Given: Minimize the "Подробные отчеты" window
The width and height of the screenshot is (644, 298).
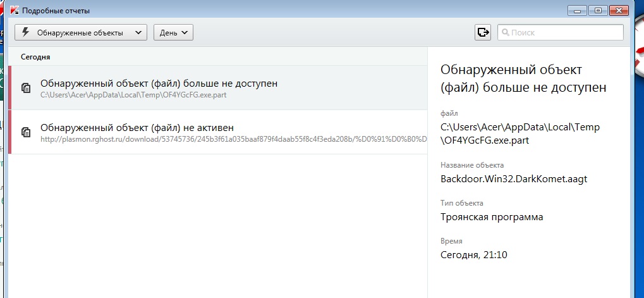Looking at the screenshot, I should (578, 10).
